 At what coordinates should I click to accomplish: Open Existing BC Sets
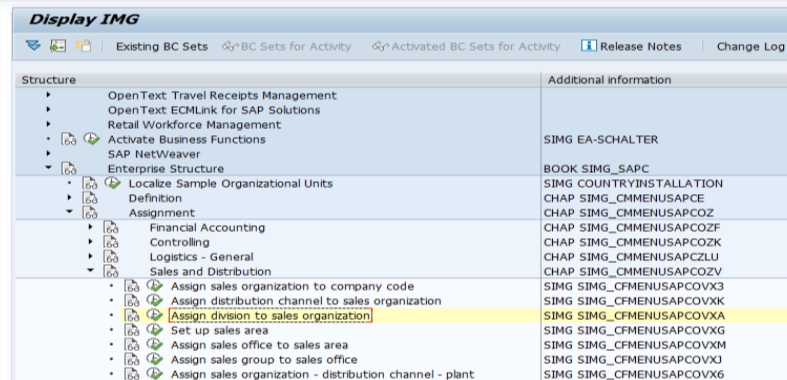click(162, 47)
